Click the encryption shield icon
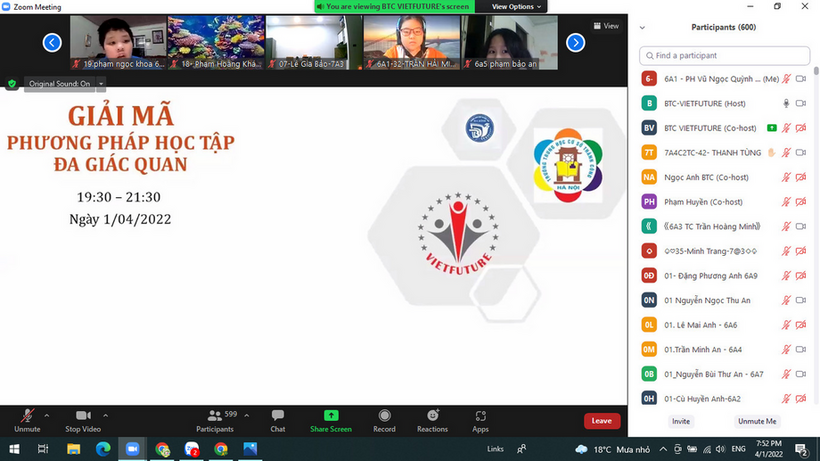The height and width of the screenshot is (461, 820). coord(12,84)
